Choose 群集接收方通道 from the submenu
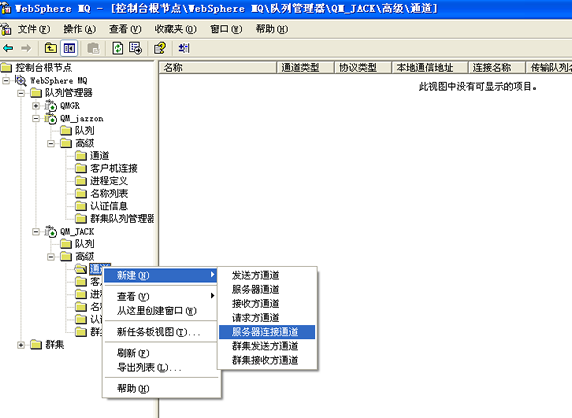The width and height of the screenshot is (572, 418). (267, 360)
